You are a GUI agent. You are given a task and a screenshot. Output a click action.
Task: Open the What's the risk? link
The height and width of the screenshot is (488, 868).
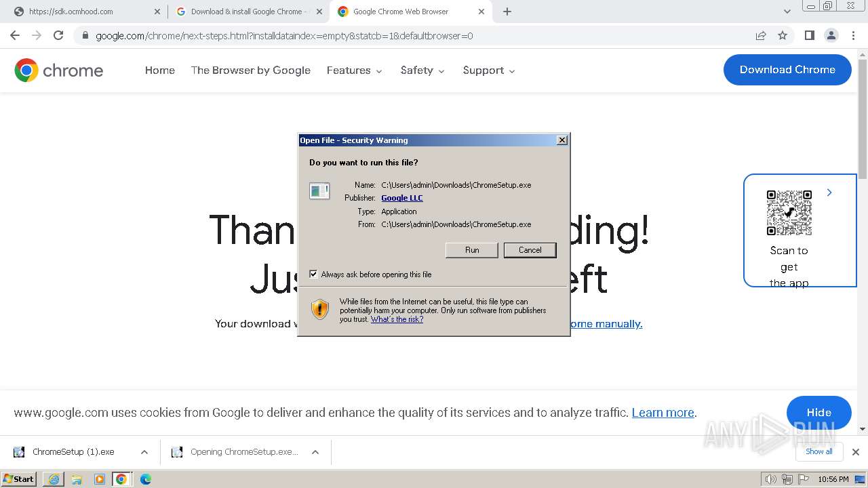(397, 319)
